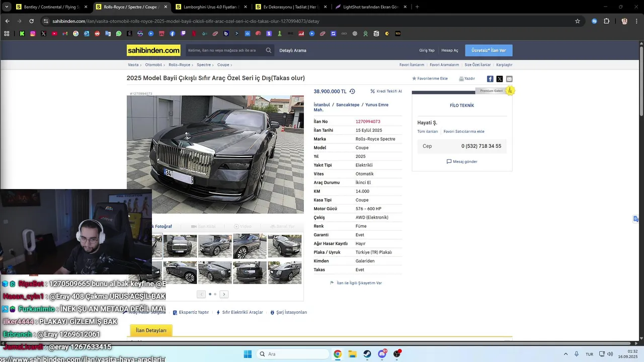Open Discord from the taskbar
This screenshot has width=644, height=362.
coord(382,354)
